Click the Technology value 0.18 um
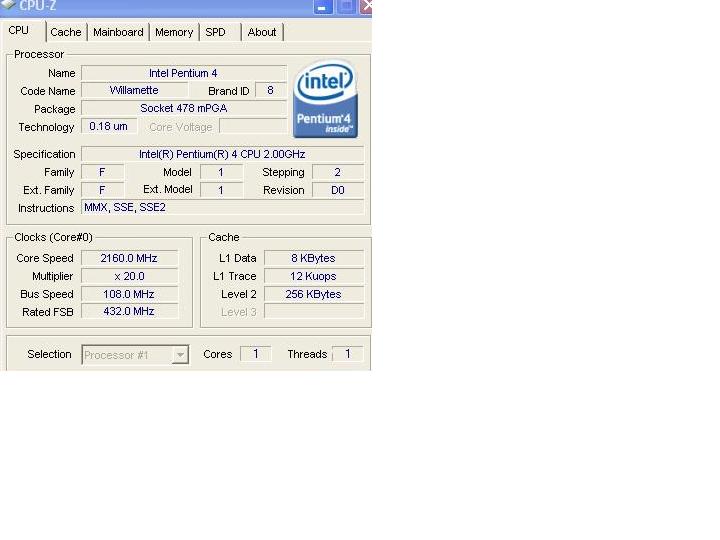 109,126
